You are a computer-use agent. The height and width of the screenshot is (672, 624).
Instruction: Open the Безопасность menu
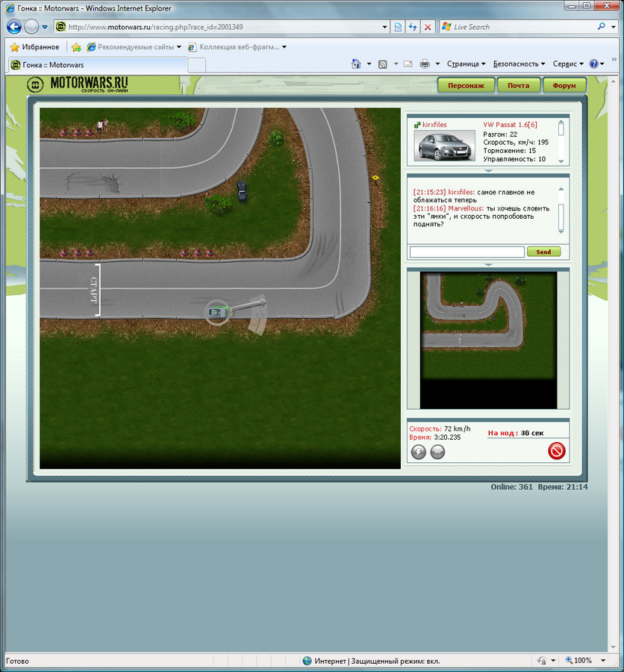pos(519,64)
